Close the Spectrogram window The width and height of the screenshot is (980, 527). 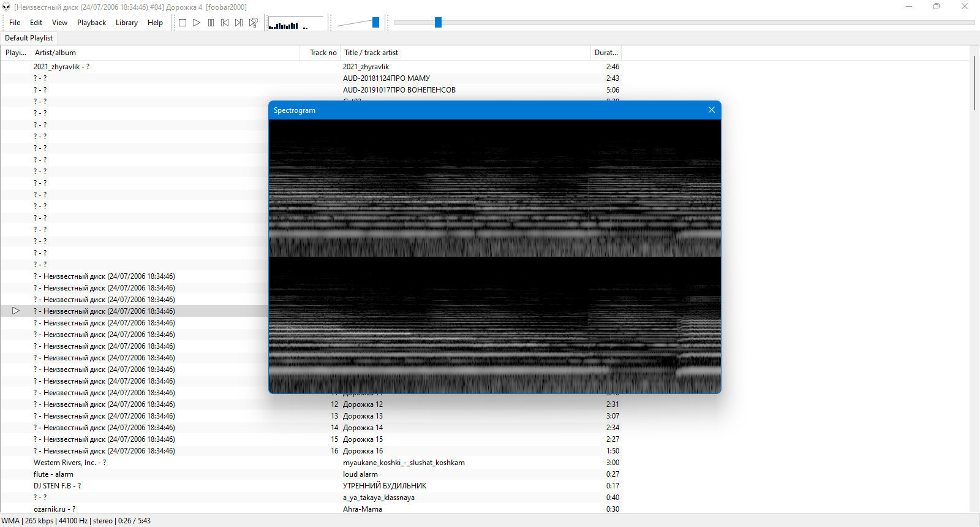click(711, 110)
